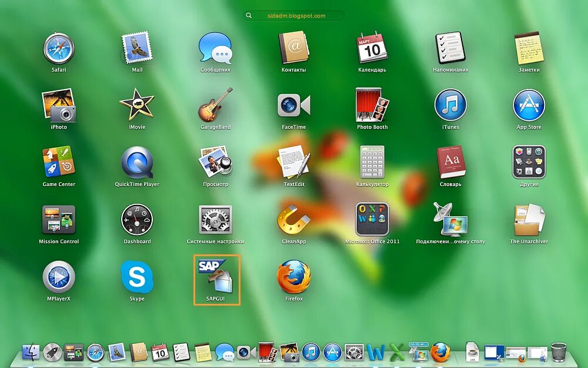The image size is (588, 368).
Task: Open Заметки app in Launchpad
Action: [529, 48]
